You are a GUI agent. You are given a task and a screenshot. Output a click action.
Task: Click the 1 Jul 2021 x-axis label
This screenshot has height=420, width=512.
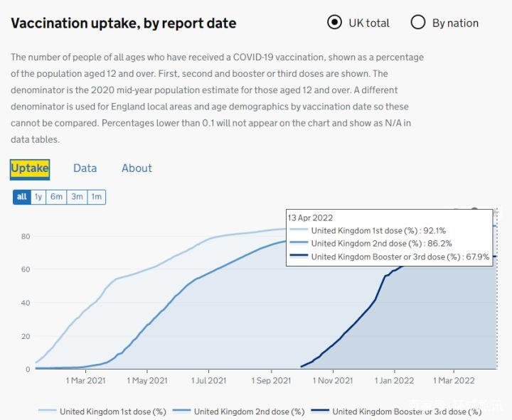point(208,381)
